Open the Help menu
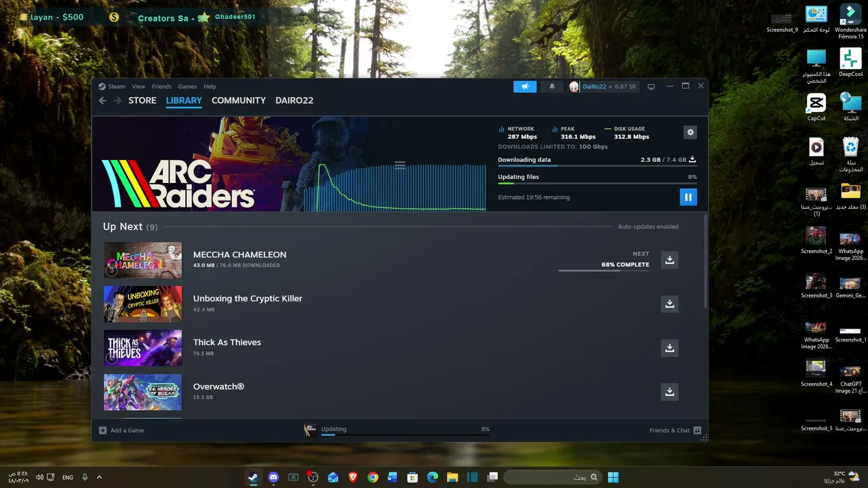Viewport: 868px width, 488px height. 210,87
